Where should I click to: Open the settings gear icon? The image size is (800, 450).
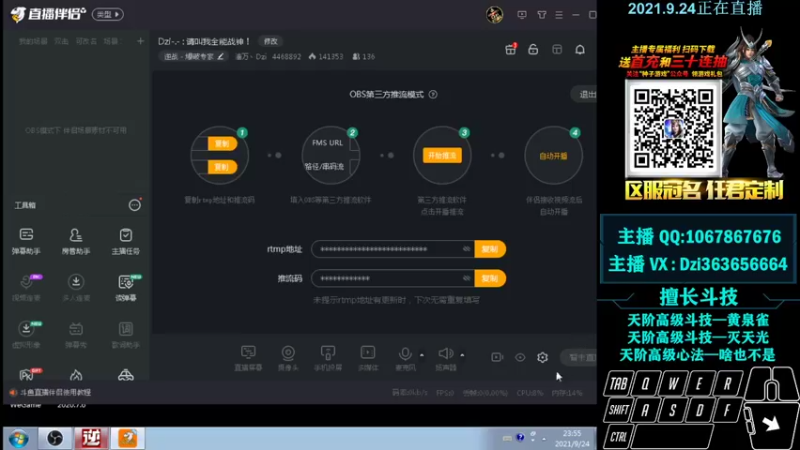tap(542, 357)
